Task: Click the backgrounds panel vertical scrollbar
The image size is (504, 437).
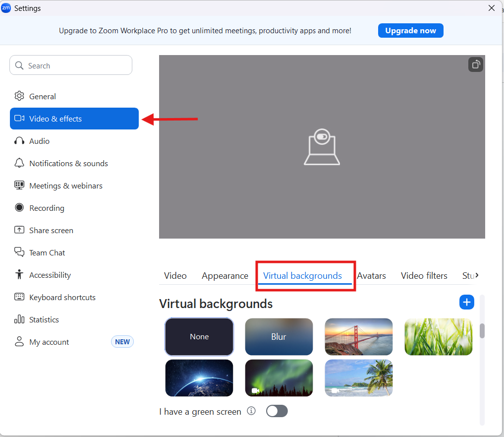Action: point(482,331)
